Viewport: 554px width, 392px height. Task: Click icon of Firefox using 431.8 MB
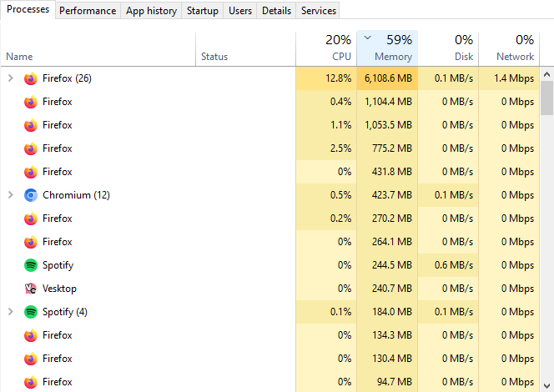[x=31, y=172]
